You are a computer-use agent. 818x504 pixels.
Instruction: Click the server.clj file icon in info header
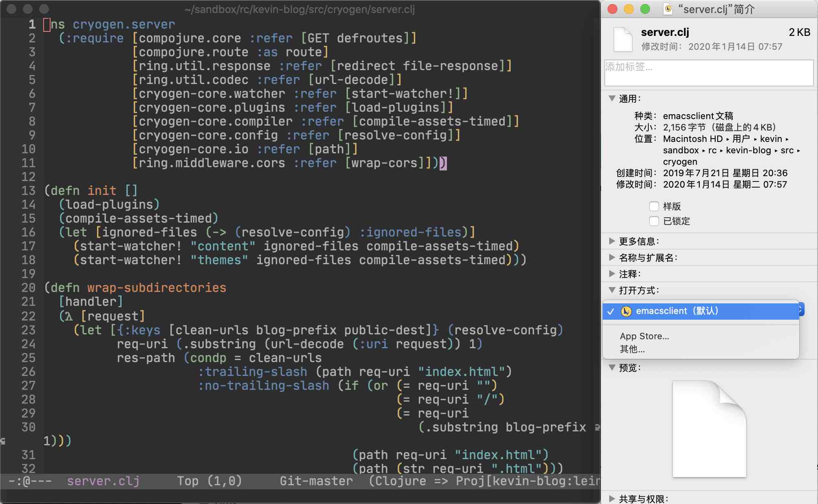click(623, 39)
